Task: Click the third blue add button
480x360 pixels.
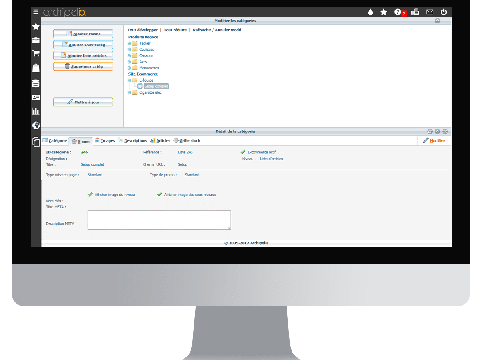Action: point(83,55)
